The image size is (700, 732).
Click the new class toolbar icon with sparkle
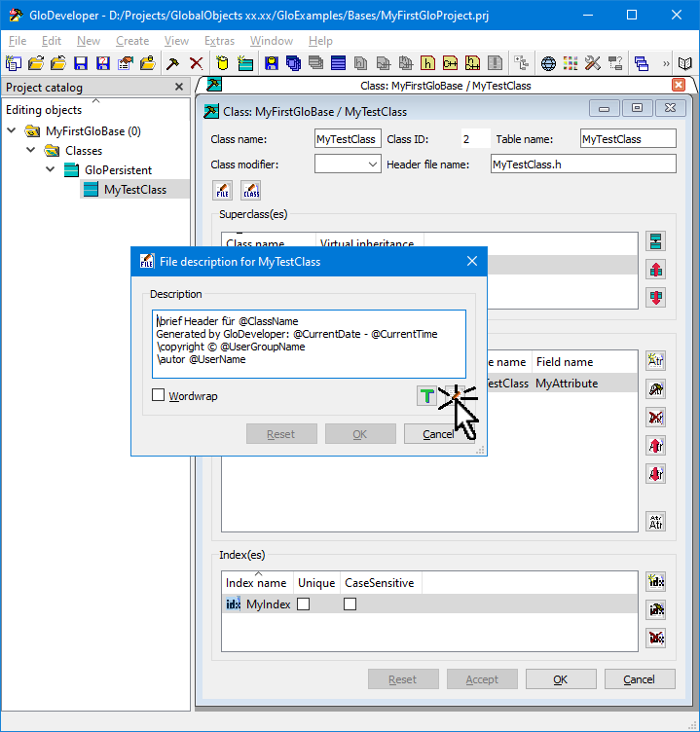click(245, 63)
